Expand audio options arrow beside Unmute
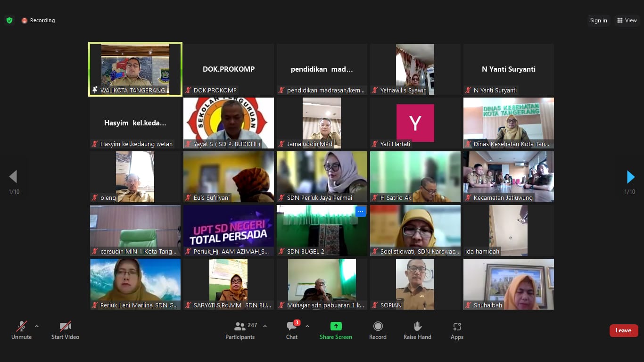 pyautogui.click(x=37, y=326)
